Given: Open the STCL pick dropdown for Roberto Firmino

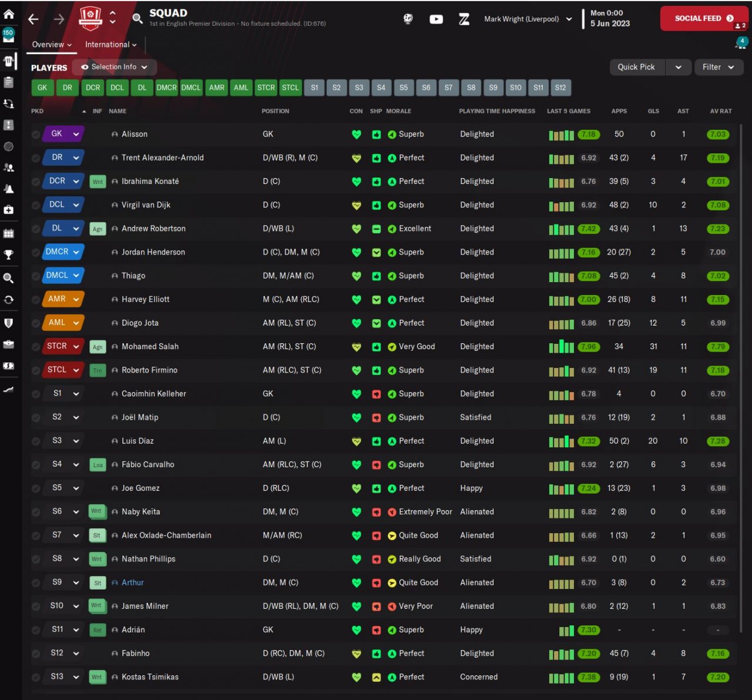Looking at the screenshot, I should pyautogui.click(x=63, y=370).
